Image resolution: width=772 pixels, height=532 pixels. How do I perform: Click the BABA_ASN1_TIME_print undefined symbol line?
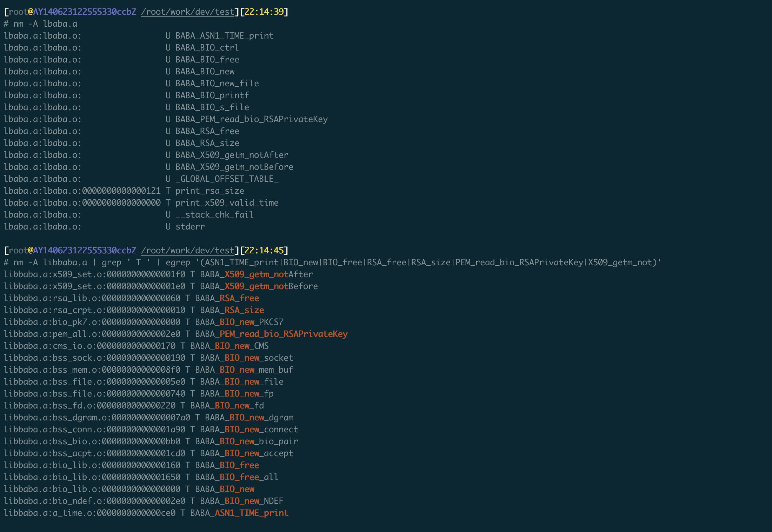tap(224, 36)
